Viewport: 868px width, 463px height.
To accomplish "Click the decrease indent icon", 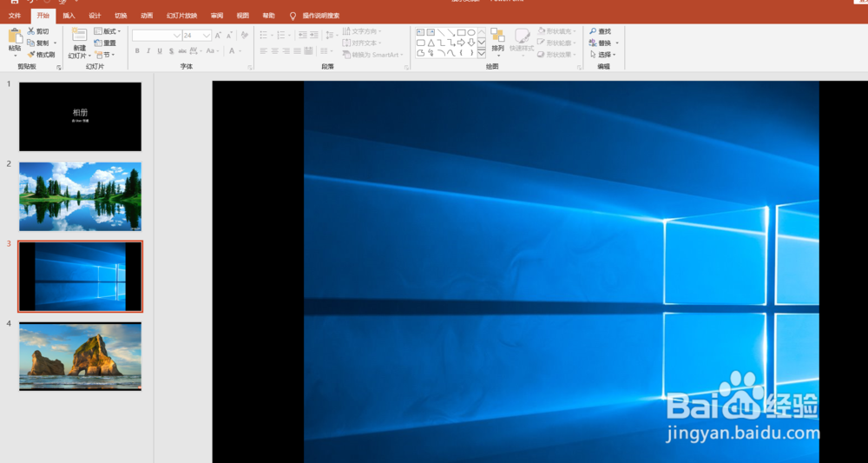I will point(302,35).
